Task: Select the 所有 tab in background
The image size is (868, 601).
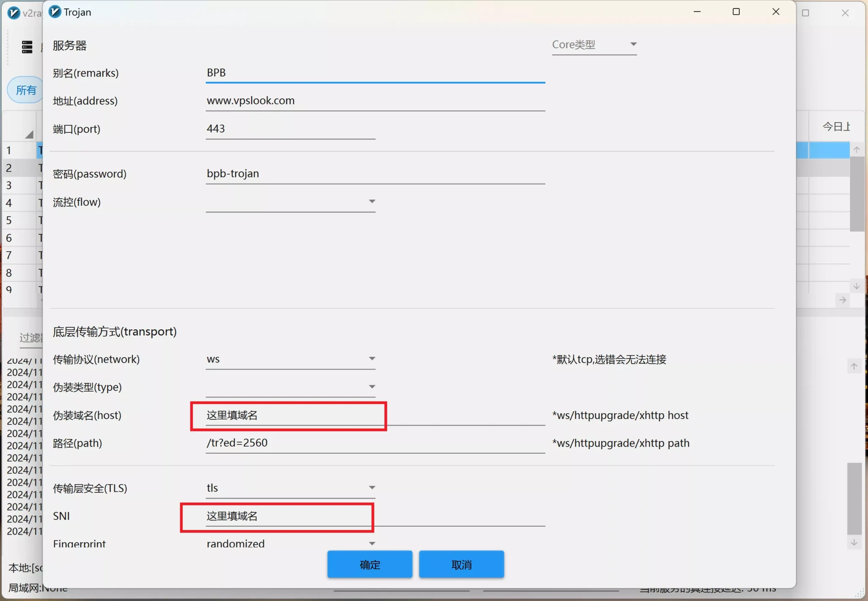Action: 26,90
